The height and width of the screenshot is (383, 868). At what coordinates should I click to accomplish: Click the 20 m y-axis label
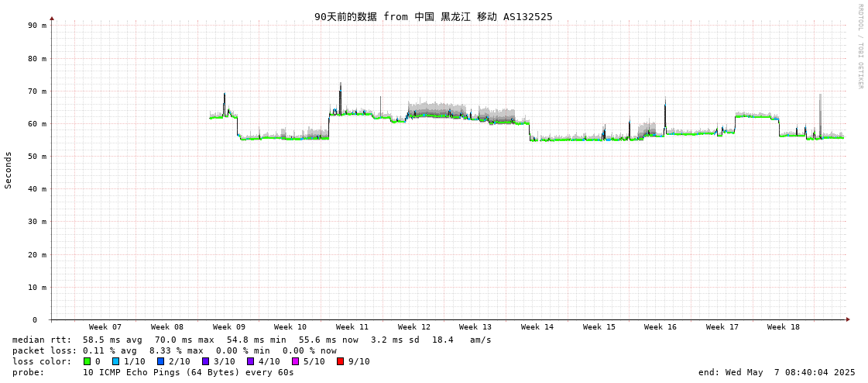(x=36, y=254)
